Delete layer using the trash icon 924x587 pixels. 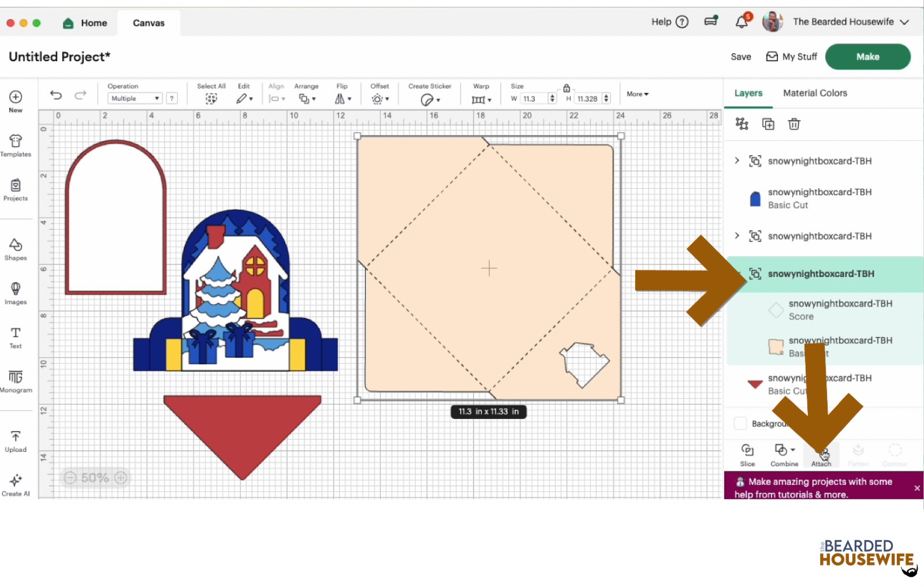pos(794,124)
